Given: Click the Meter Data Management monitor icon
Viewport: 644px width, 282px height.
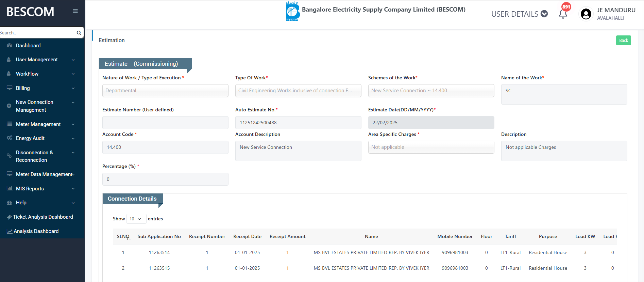Looking at the screenshot, I should (10, 174).
